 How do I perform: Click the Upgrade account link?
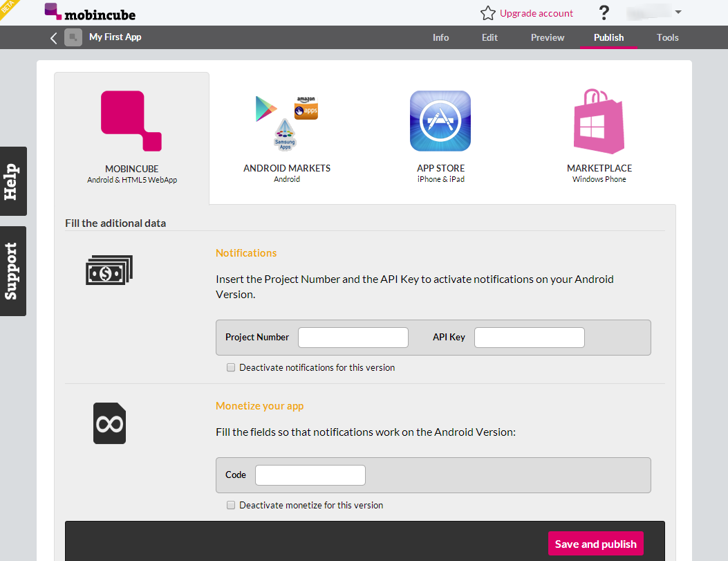pos(536,13)
